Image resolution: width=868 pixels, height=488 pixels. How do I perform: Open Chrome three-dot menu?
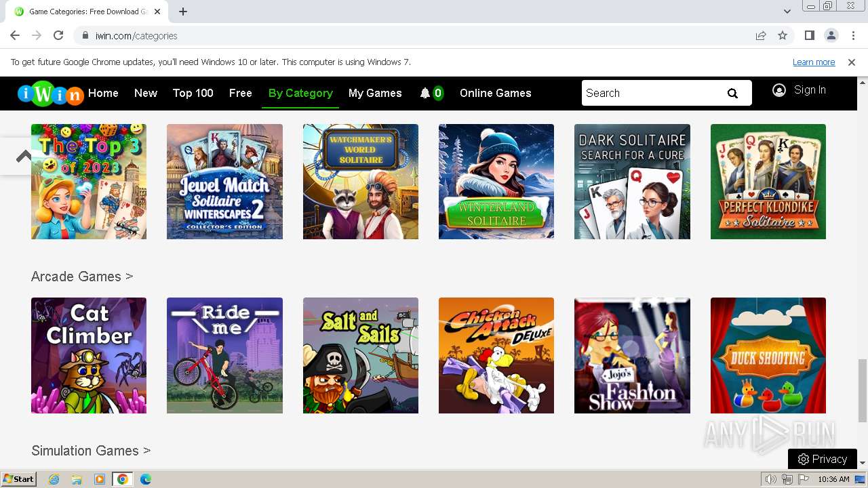coord(853,35)
